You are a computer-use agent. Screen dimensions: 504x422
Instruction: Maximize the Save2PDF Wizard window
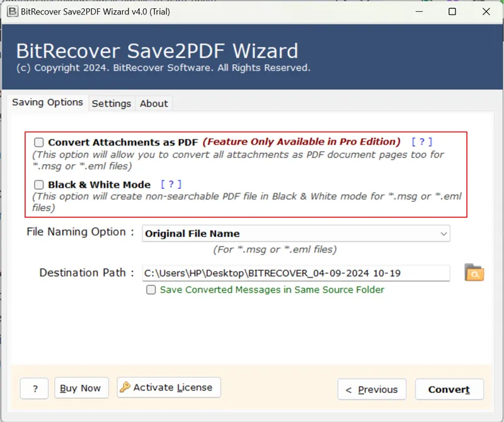pos(452,11)
